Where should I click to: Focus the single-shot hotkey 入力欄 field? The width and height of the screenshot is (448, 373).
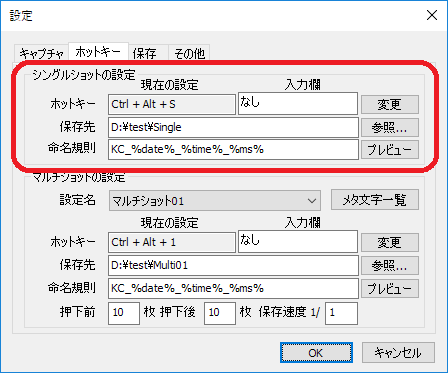click(298, 103)
